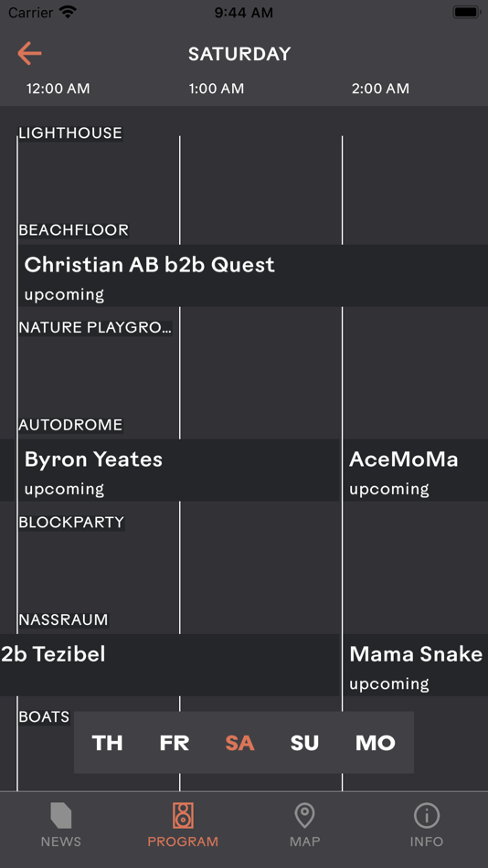Tap the Lighthouse stage label
488x868 pixels.
pos(70,132)
